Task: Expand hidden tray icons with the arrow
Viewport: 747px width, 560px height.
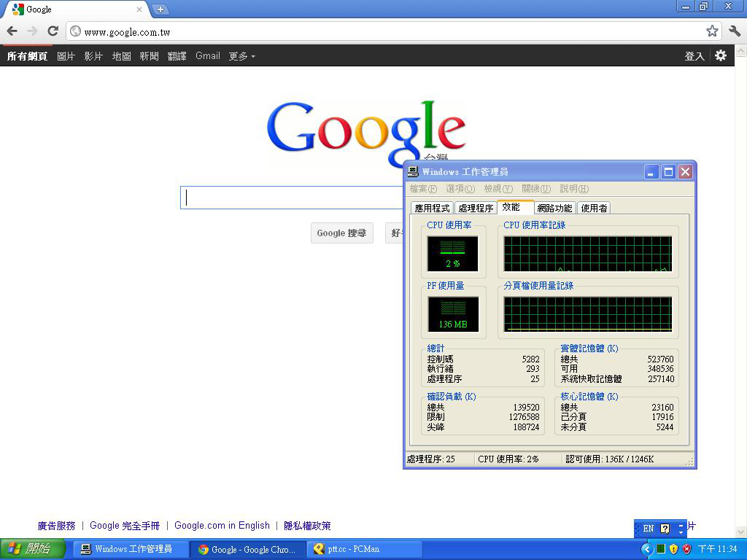Action: coord(646,549)
